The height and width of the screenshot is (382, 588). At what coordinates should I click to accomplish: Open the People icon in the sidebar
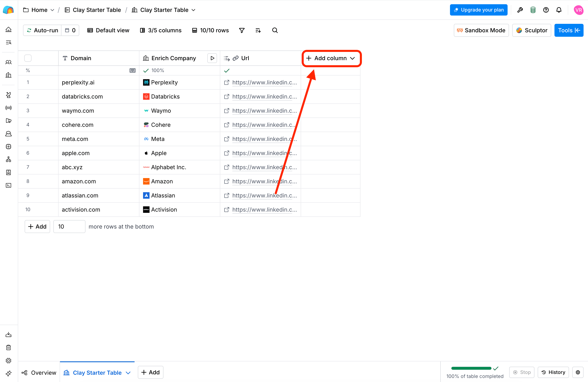pos(8,62)
